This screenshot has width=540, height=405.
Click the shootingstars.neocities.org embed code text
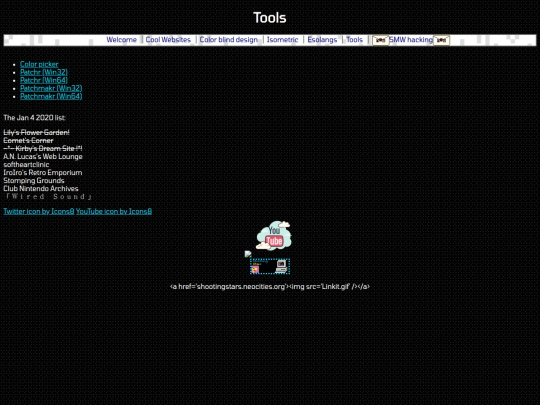[270, 287]
